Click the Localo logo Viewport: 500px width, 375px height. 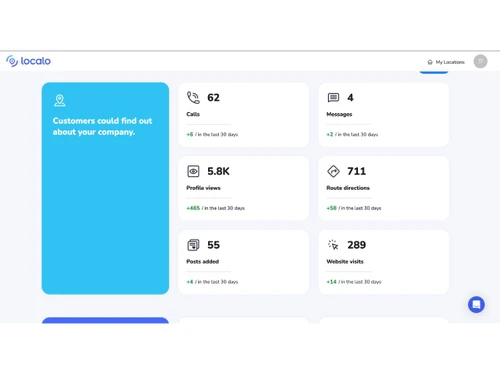tap(29, 61)
